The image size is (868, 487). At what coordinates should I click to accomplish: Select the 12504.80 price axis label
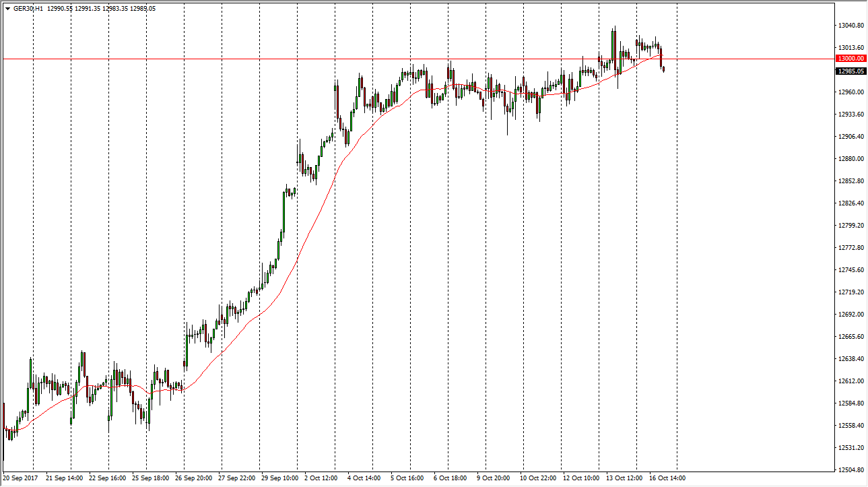850,470
